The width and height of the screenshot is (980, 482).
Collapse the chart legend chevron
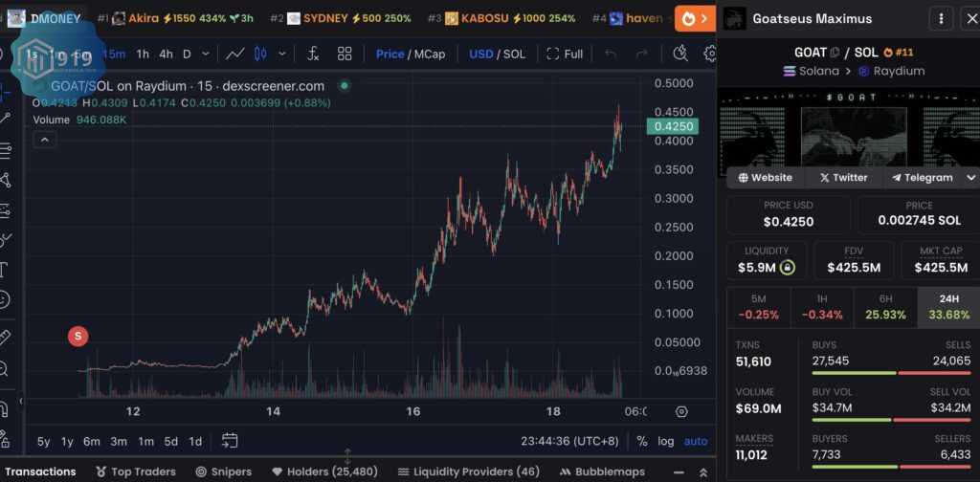click(45, 140)
